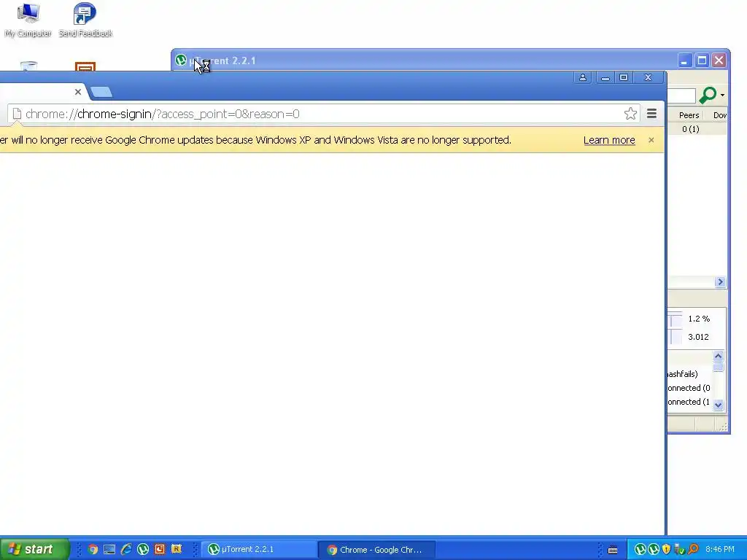Bookmark this page with the star icon

click(x=630, y=113)
